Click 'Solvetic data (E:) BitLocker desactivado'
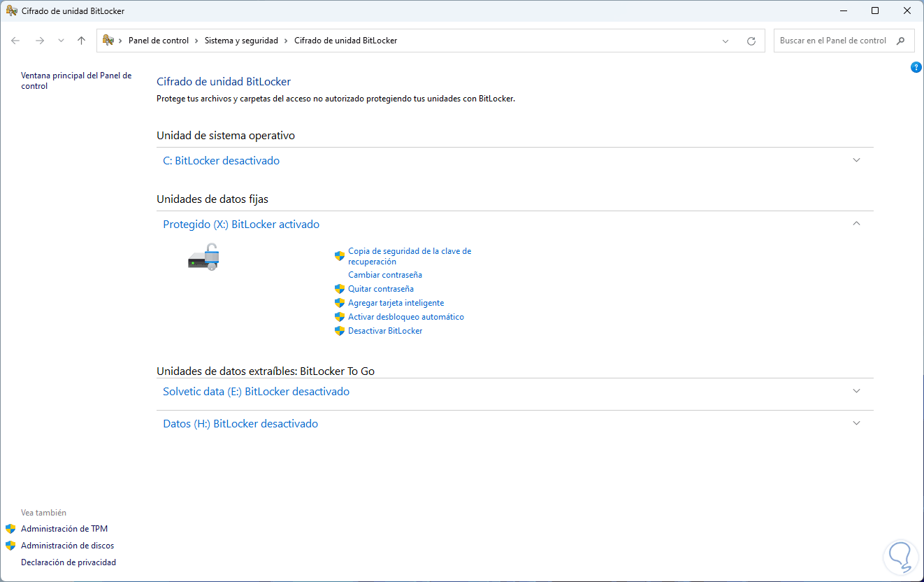 (256, 392)
